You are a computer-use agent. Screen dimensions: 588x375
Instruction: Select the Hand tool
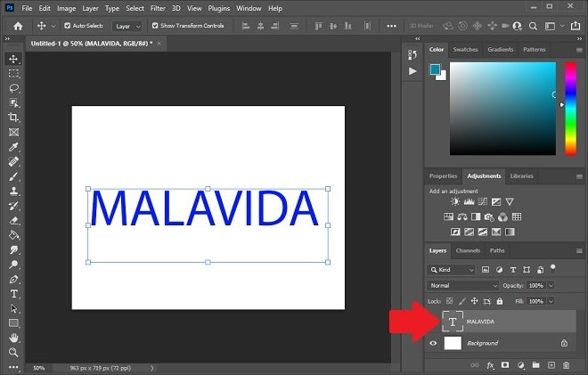[x=13, y=338]
